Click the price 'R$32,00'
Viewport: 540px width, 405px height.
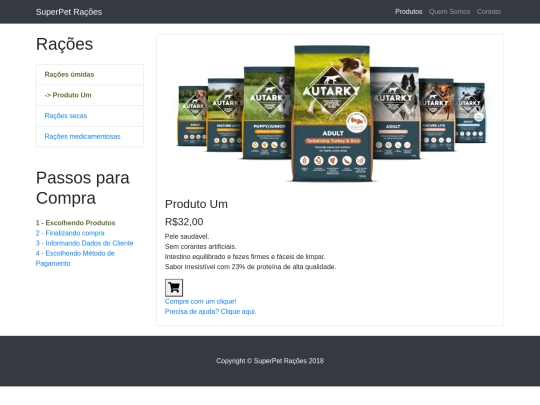(x=184, y=222)
